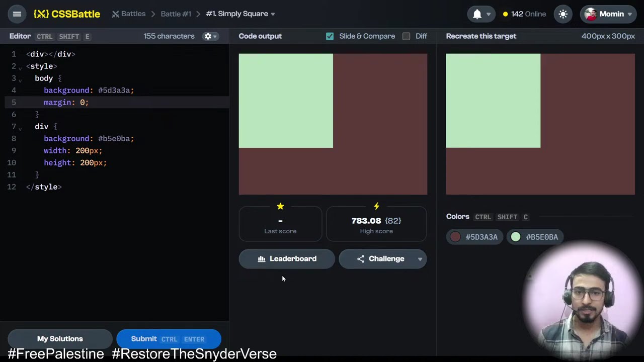This screenshot has height=362, width=644.
Task: Open editor settings gear icon
Action: 208,36
